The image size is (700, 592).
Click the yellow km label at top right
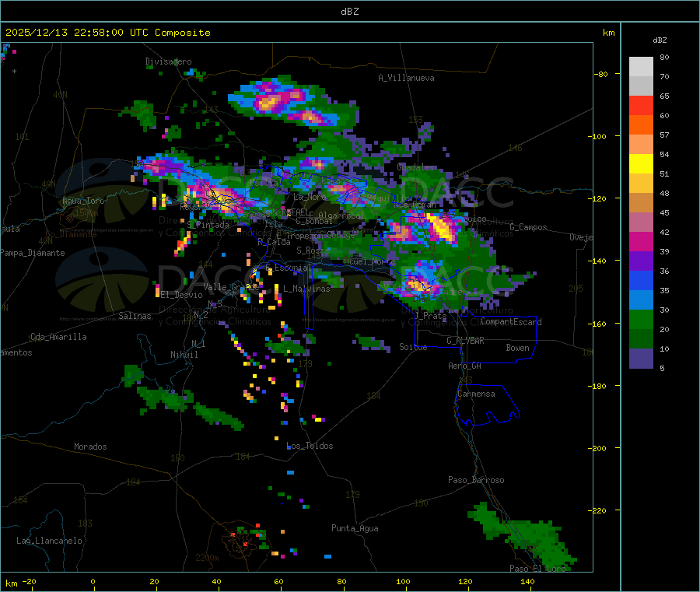[x=608, y=33]
